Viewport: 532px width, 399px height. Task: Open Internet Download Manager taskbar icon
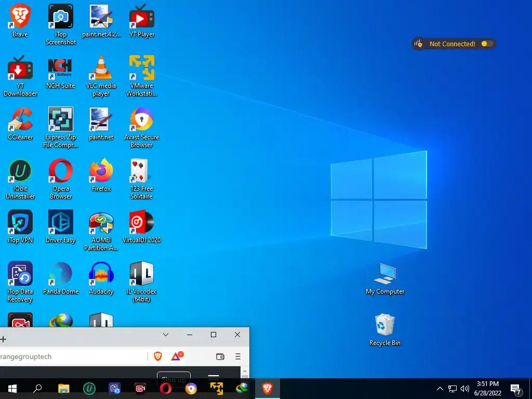(242, 389)
